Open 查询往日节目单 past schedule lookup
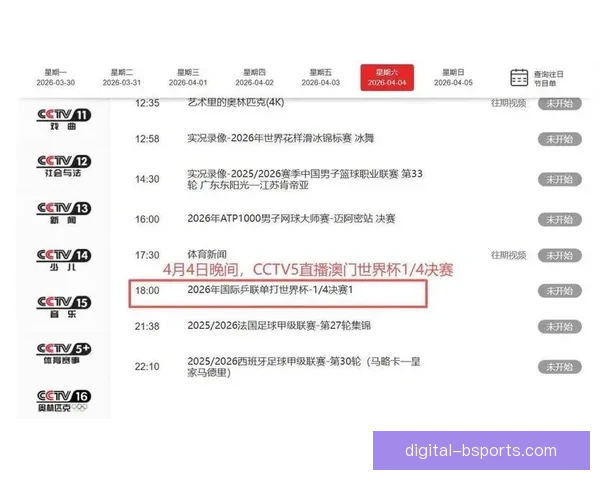Screen dimensions: 600x480 click(548, 78)
